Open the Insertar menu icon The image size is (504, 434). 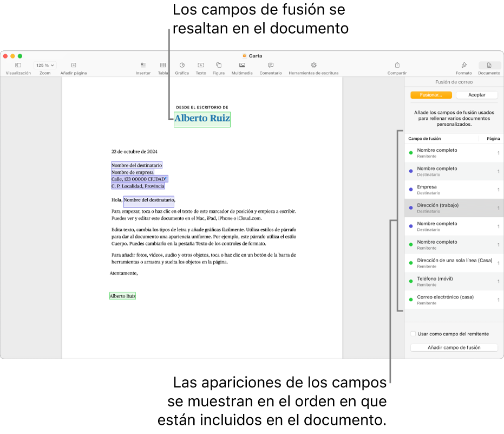click(143, 66)
